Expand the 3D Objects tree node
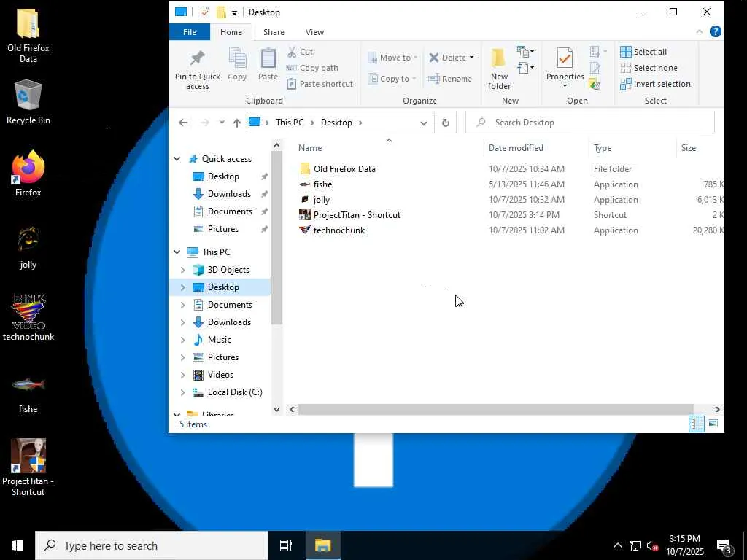The width and height of the screenshot is (747, 560). tap(183, 270)
